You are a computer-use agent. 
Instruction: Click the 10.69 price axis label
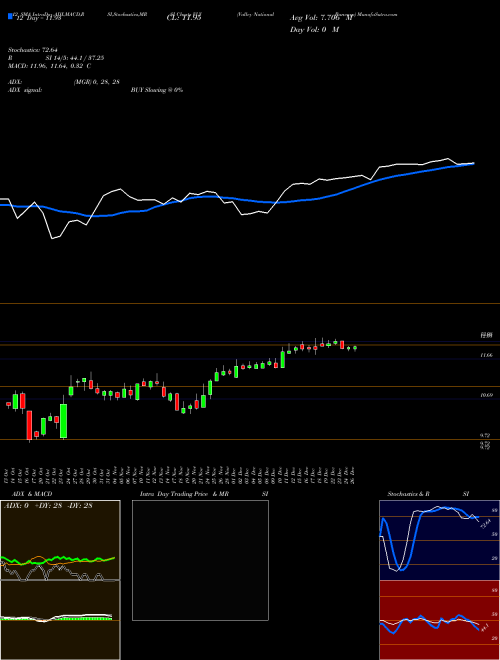point(486,395)
